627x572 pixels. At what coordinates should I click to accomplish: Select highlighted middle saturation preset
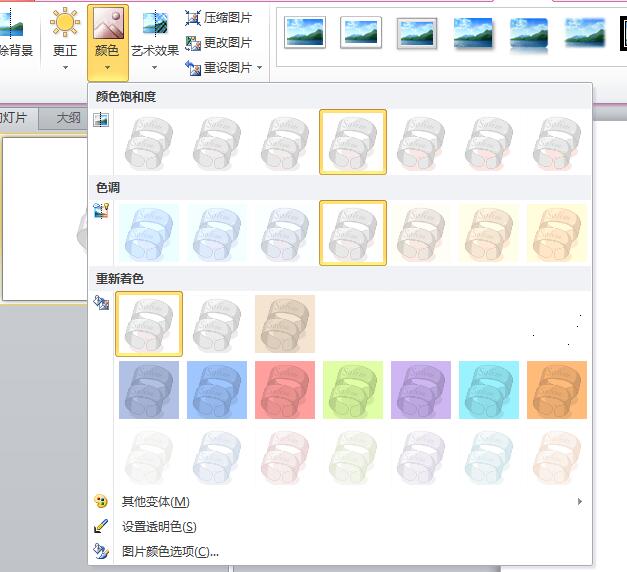coord(353,142)
